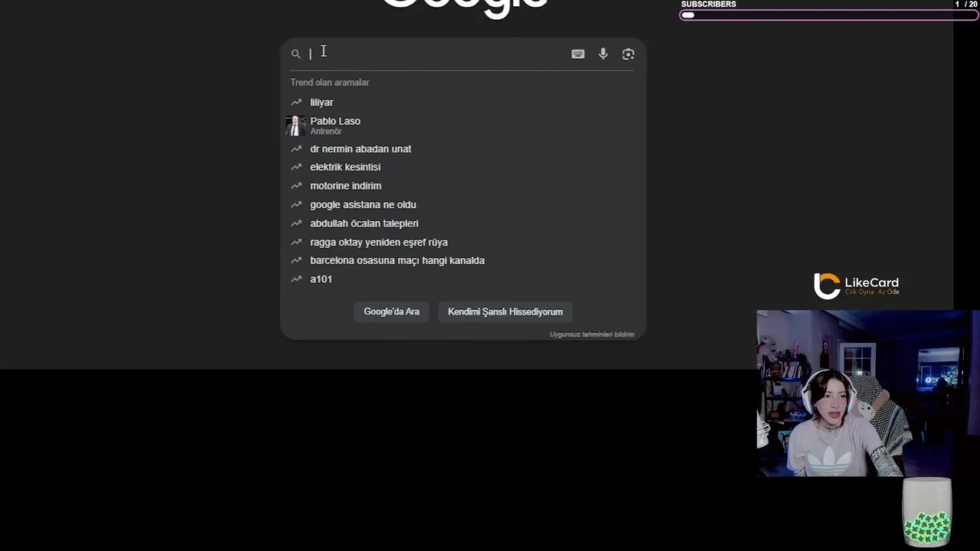Screen dimensions: 980x551
Task: Click the streamer webcam overlay
Action: tap(867, 393)
